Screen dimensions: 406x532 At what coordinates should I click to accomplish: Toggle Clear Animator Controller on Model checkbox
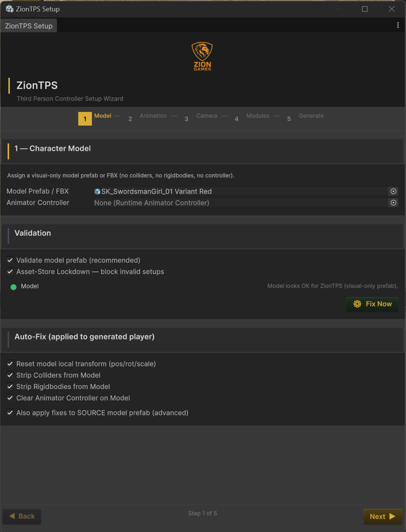pos(10,398)
